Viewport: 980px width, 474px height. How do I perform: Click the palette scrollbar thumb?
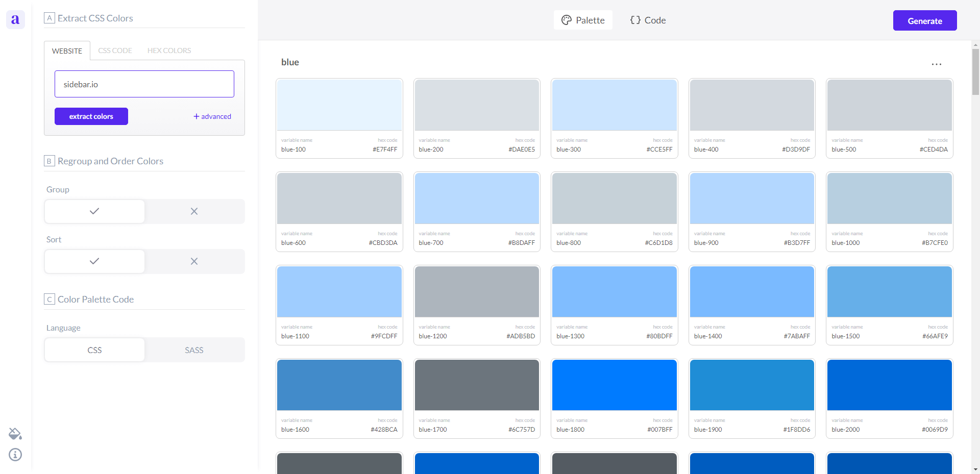(x=975, y=72)
